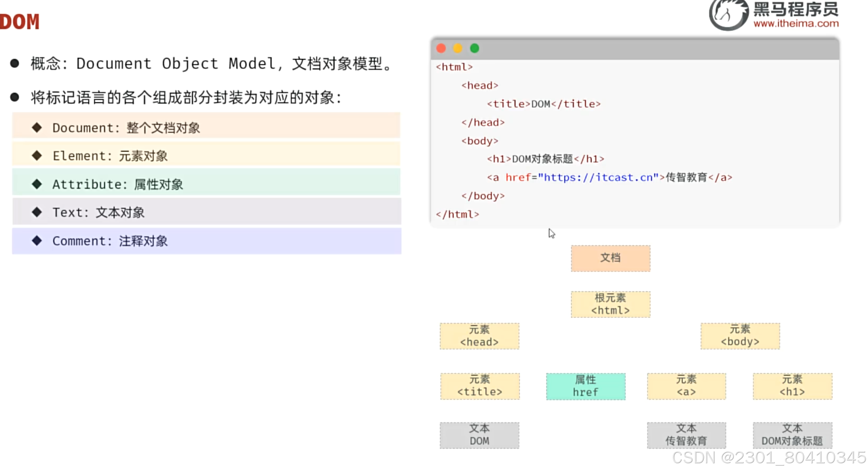
Task: Click the 元素 <a> node box
Action: tap(686, 386)
